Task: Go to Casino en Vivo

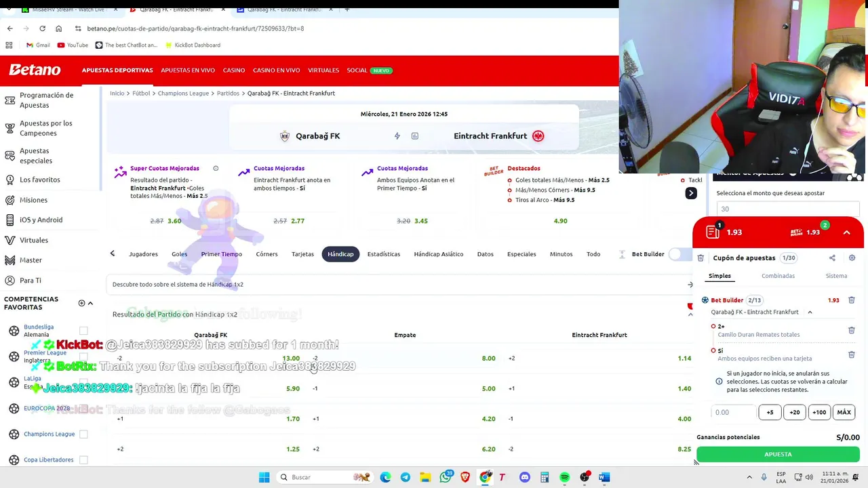Action: [x=276, y=70]
